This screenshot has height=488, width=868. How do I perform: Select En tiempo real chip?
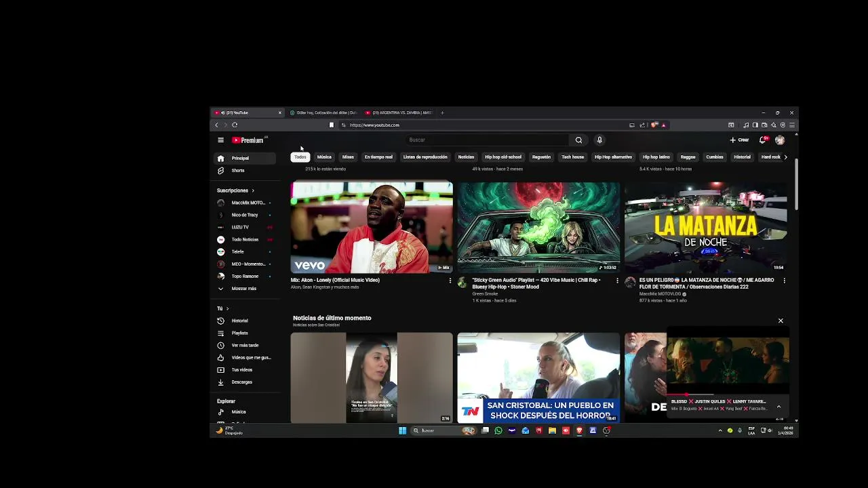point(378,157)
